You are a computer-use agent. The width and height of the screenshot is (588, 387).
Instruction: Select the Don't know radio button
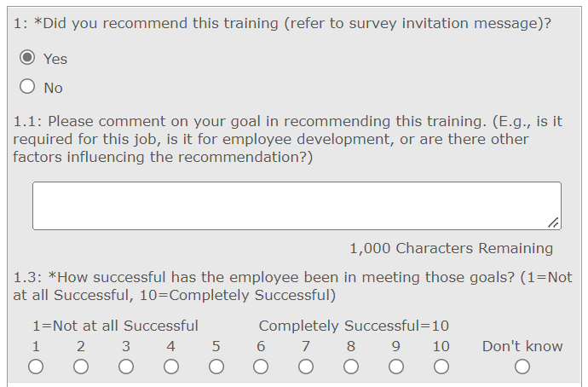522,367
